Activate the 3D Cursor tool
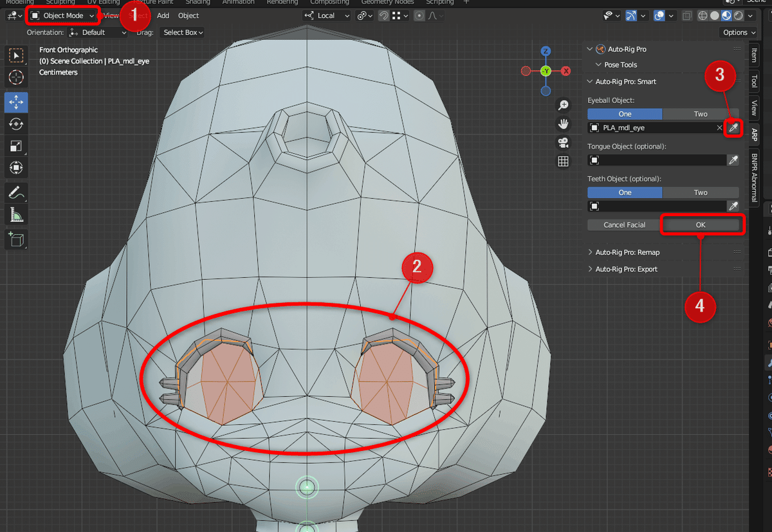 pos(15,77)
